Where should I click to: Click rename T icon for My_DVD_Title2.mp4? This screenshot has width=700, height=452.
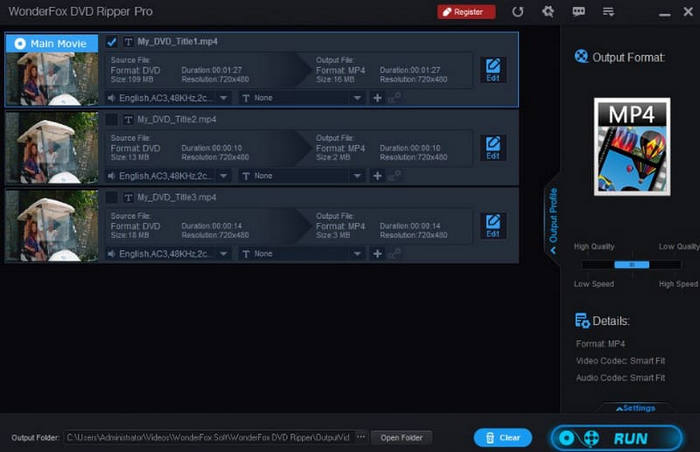pyautogui.click(x=129, y=120)
